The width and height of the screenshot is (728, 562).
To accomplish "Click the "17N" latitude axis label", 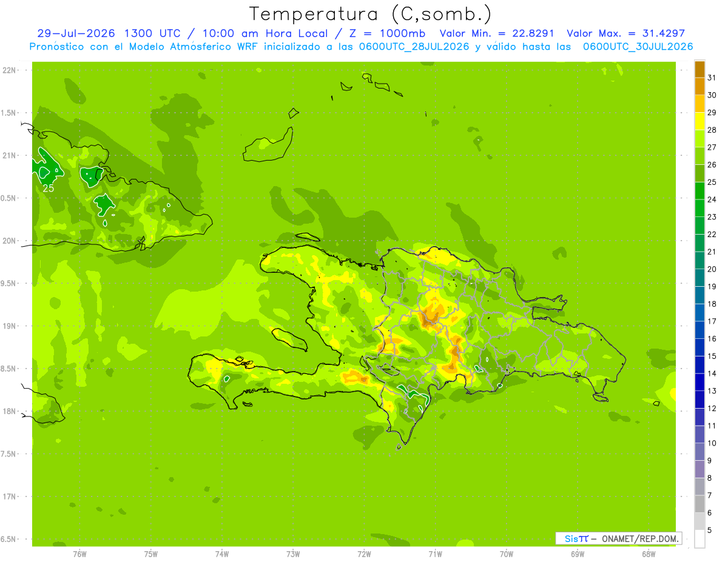I will pos(9,497).
